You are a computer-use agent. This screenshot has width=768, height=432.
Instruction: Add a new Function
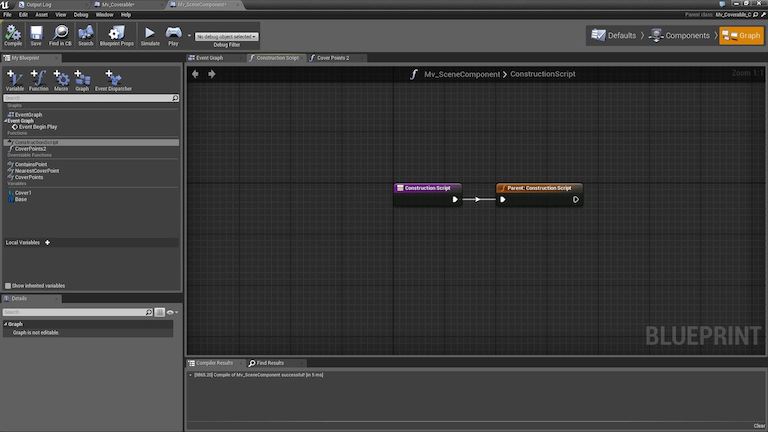(38, 80)
